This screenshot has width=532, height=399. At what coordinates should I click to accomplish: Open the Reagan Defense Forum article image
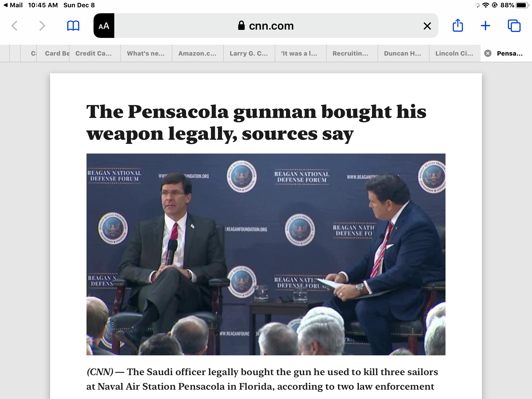point(266,254)
